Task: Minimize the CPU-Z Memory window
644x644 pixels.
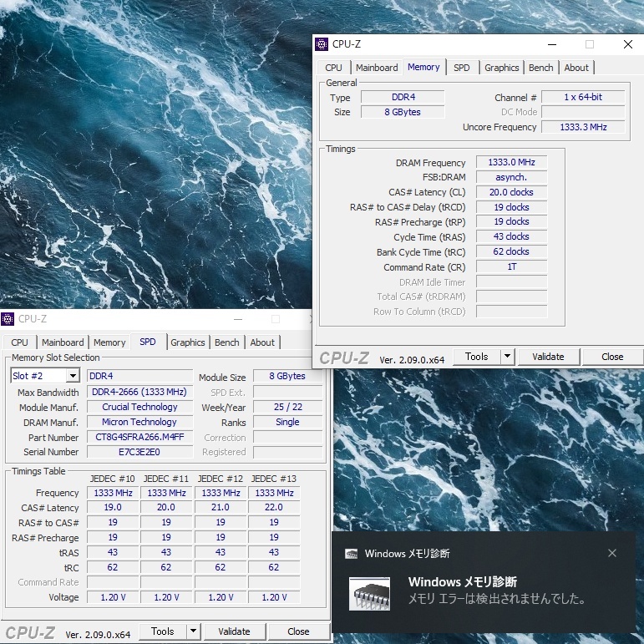Action: pos(551,44)
